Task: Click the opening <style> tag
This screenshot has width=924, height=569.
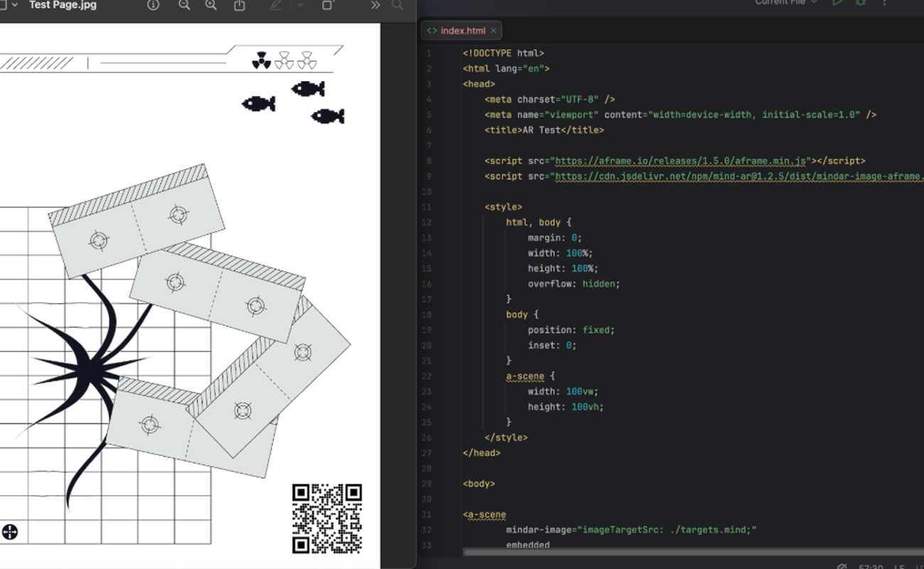Action: tap(503, 207)
